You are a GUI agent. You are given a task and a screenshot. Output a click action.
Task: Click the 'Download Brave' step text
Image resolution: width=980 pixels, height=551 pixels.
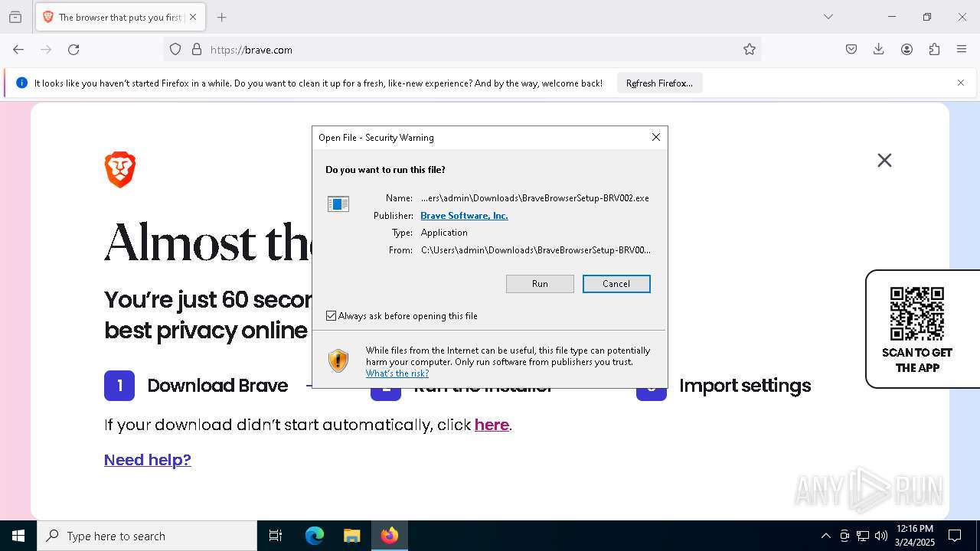click(x=217, y=386)
